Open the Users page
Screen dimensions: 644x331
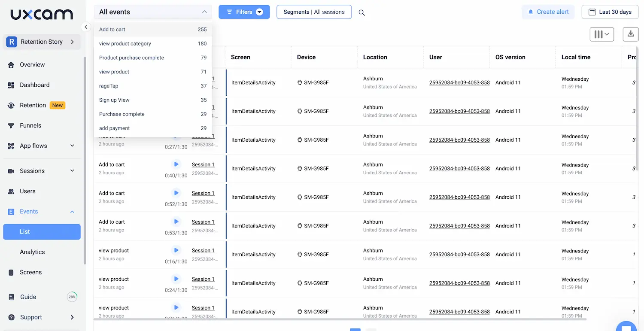point(27,191)
